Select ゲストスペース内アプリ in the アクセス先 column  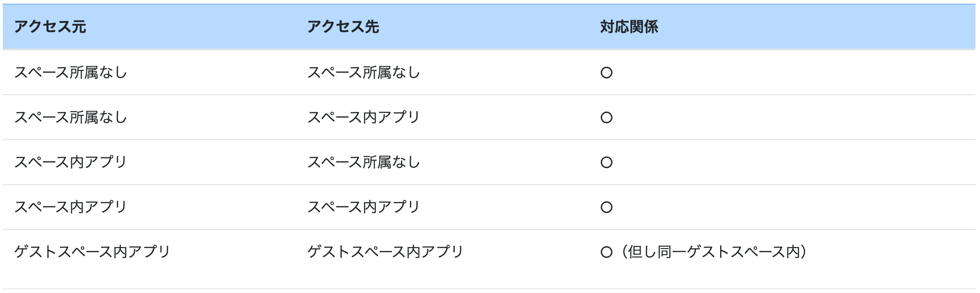point(385,252)
